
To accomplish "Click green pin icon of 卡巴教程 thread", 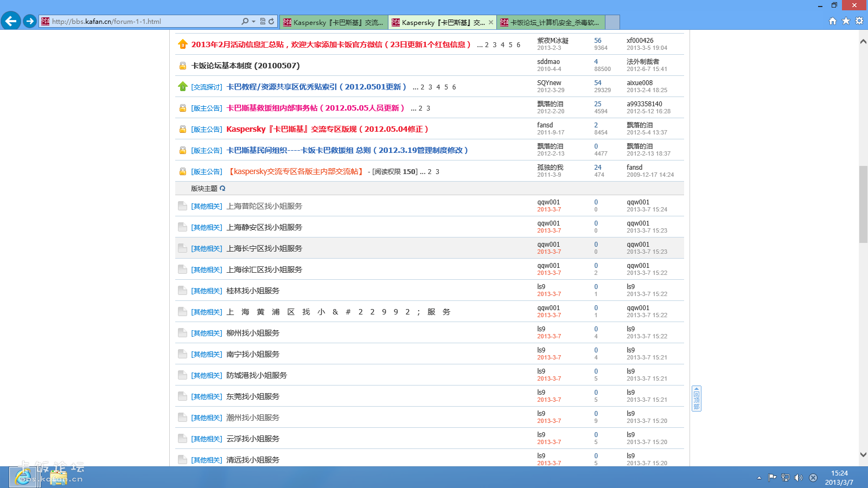I will (x=183, y=86).
